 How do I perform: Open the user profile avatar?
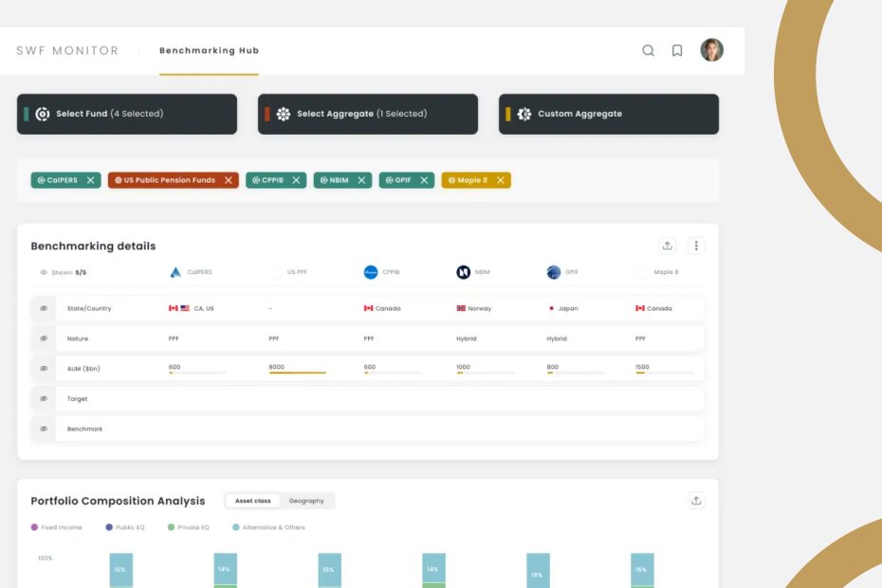(711, 50)
